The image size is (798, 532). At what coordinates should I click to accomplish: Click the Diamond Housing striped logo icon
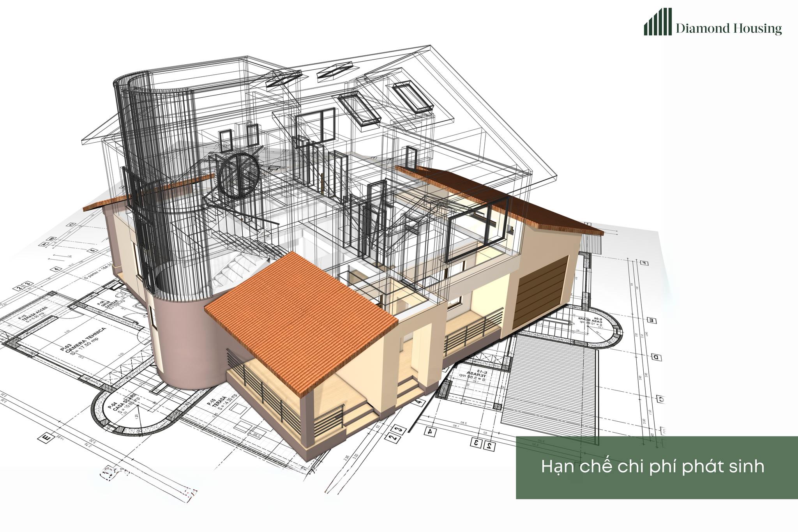658,22
